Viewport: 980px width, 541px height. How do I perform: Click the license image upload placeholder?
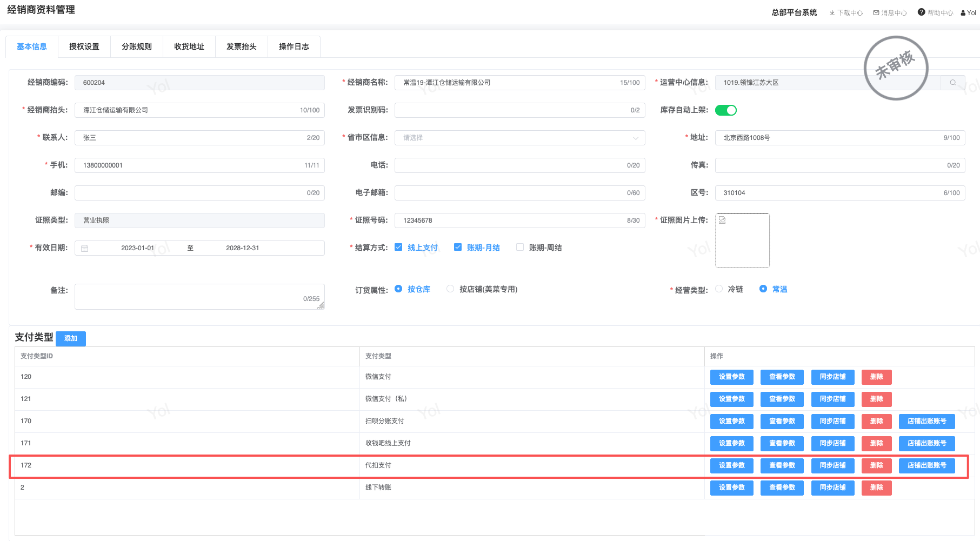click(x=742, y=241)
